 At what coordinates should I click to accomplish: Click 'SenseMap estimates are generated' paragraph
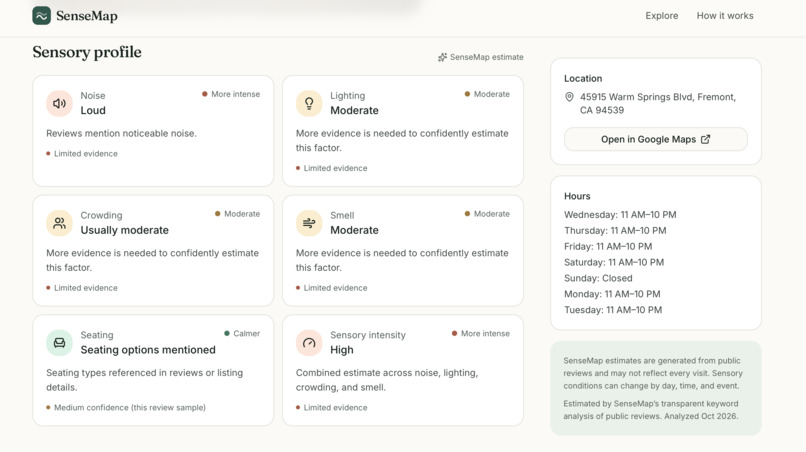click(x=653, y=373)
